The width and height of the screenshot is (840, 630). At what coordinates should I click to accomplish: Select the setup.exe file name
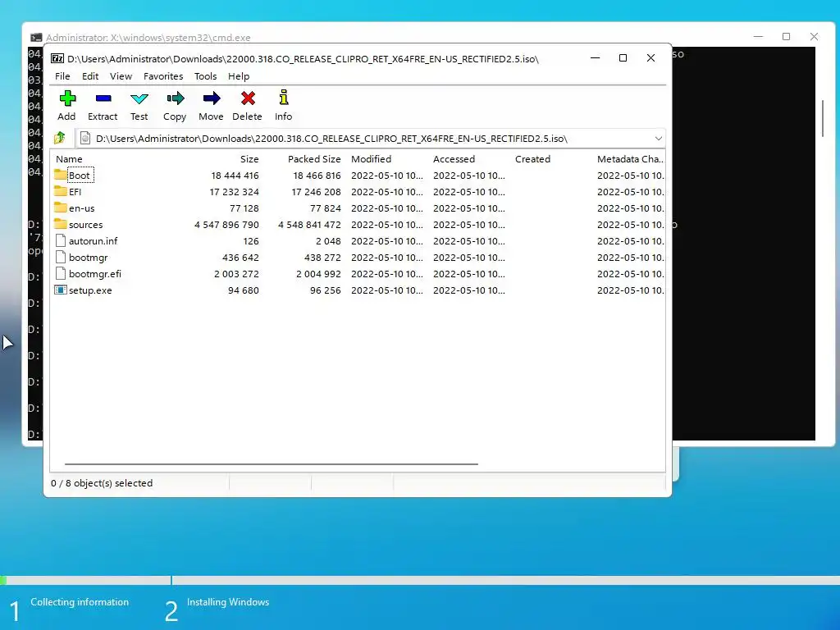coord(90,290)
